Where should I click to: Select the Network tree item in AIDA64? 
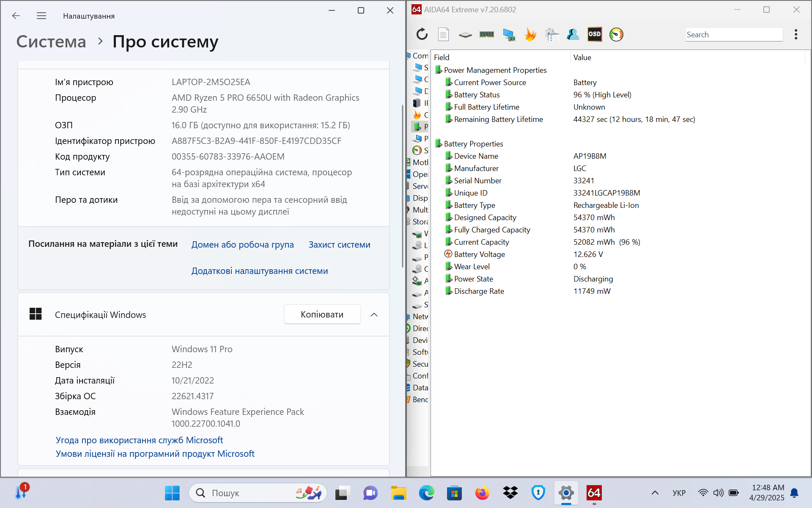[418, 316]
